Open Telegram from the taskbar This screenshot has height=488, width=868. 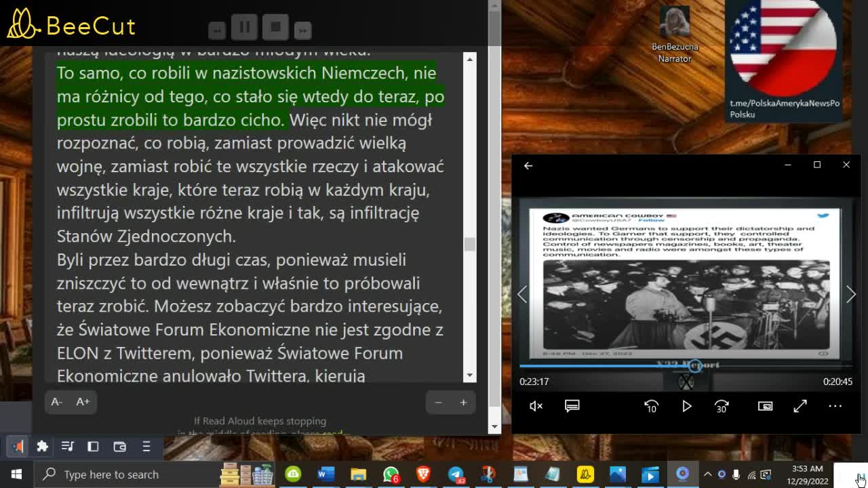[456, 474]
